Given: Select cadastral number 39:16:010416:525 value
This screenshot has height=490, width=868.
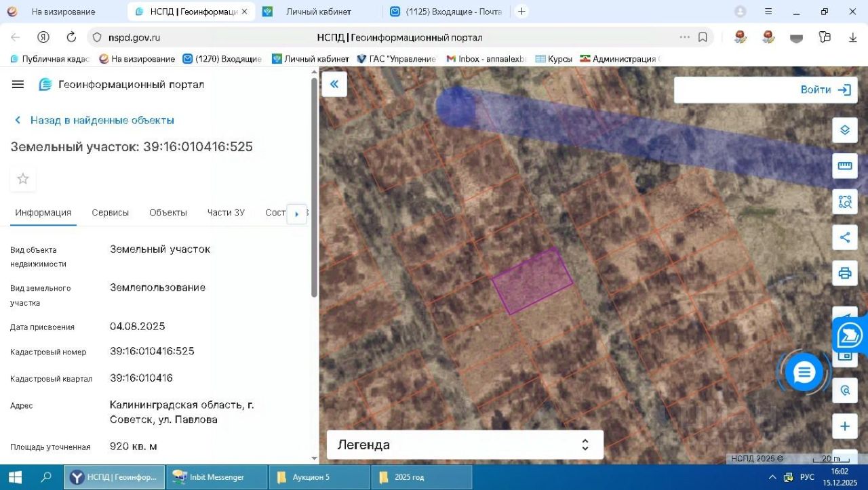Looking at the screenshot, I should coord(152,351).
